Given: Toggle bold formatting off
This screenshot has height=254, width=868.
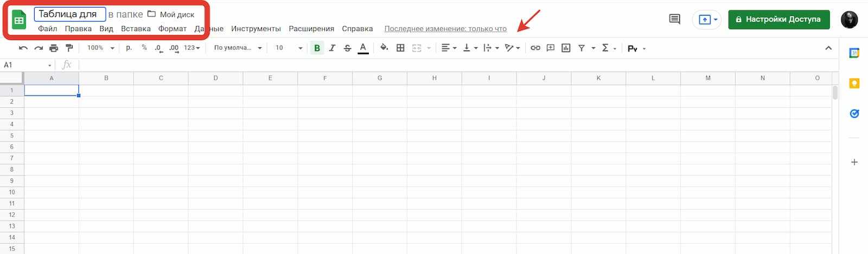Looking at the screenshot, I should coord(317,48).
